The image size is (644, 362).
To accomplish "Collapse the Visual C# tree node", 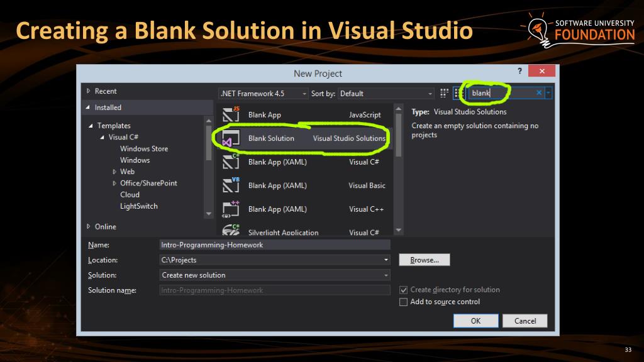I will (x=103, y=137).
